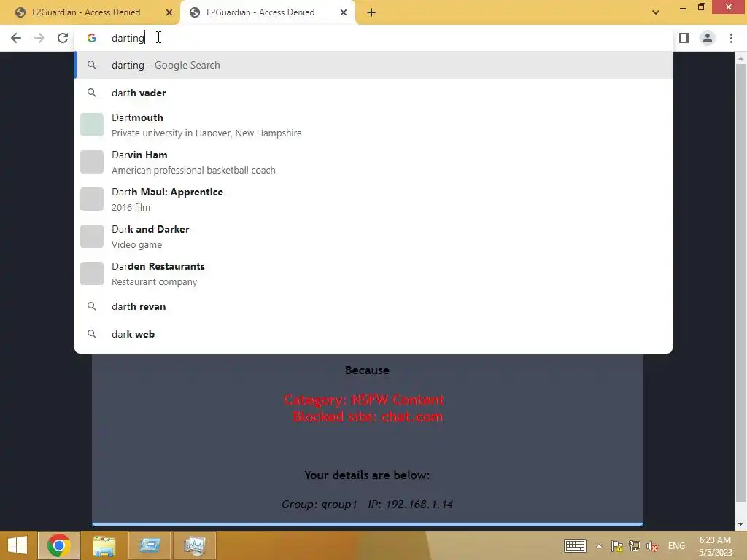Open Chrome's three-dot menu
The height and width of the screenshot is (560, 747).
click(731, 38)
